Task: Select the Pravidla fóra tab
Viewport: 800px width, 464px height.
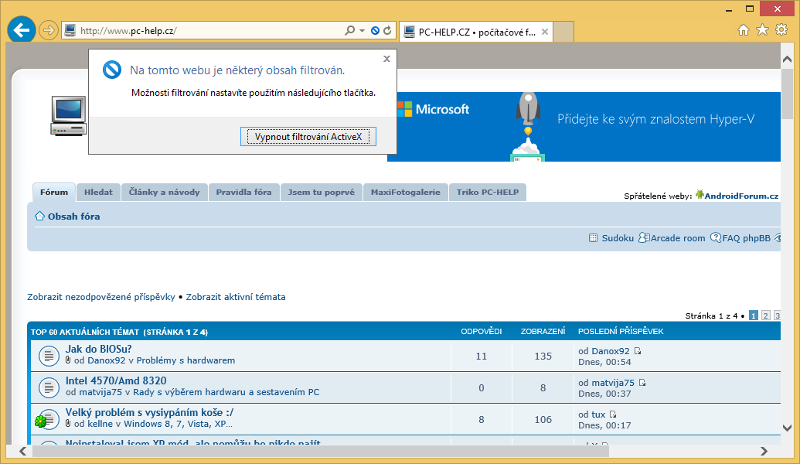Action: click(243, 192)
